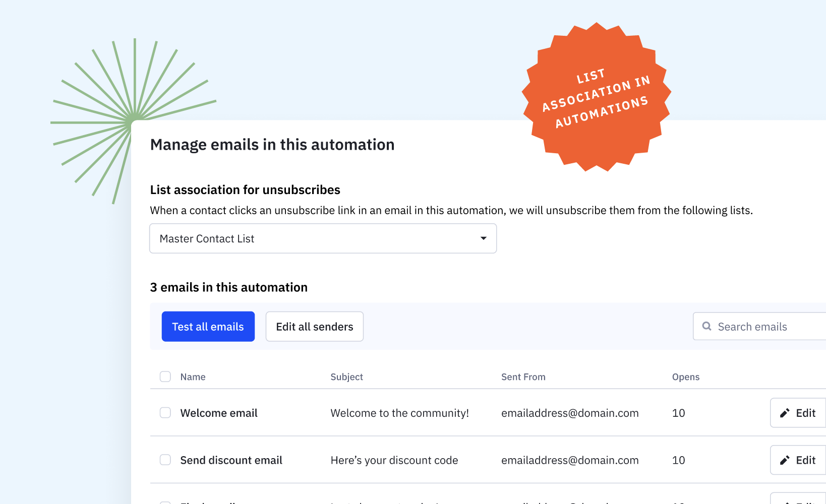Select the Welcome email row checkbox
826x504 pixels.
point(165,413)
